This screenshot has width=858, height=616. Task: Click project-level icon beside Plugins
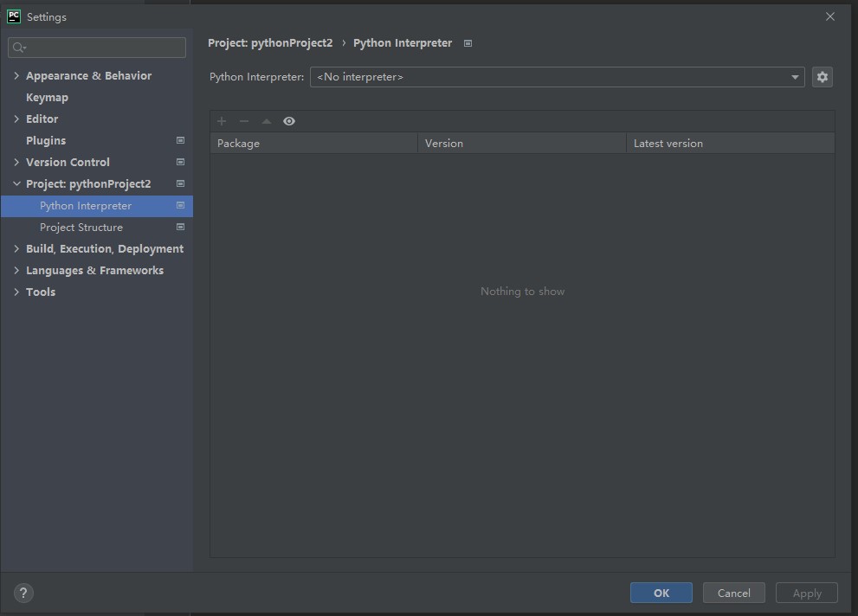point(180,140)
